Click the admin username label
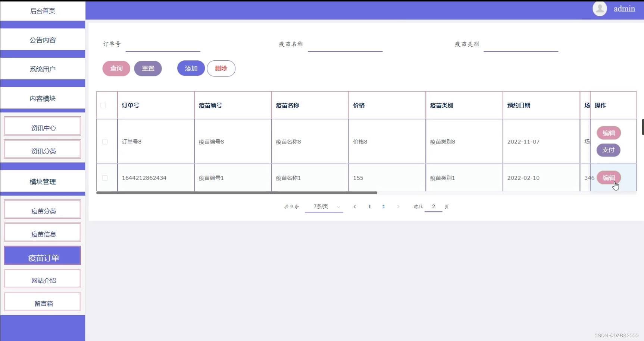This screenshot has height=341, width=644. point(624,9)
